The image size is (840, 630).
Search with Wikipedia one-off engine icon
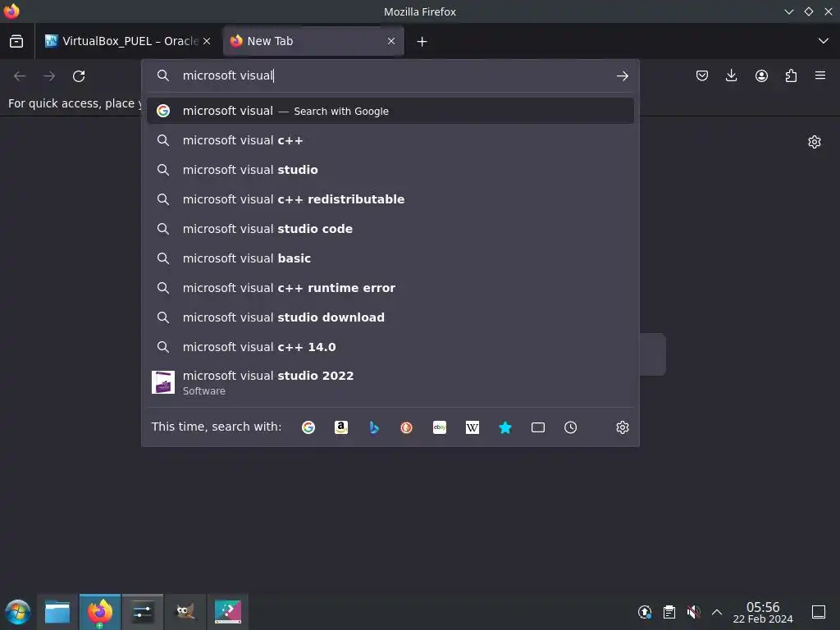coord(472,427)
